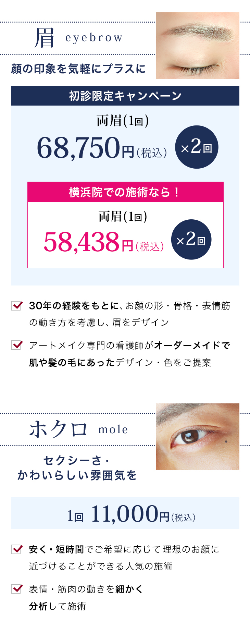Open the eyebrow close-up photo
This screenshot has height=644, width=250.
197,46
